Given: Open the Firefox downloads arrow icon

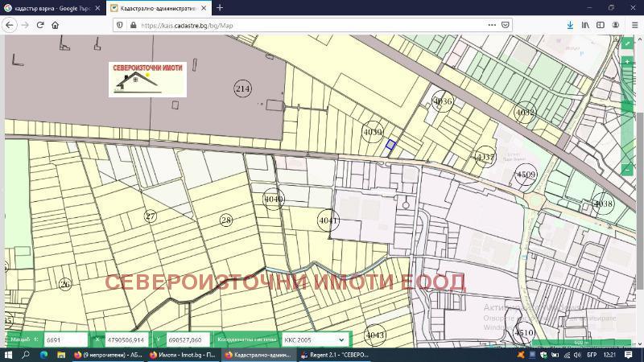Looking at the screenshot, I should tap(570, 25).
